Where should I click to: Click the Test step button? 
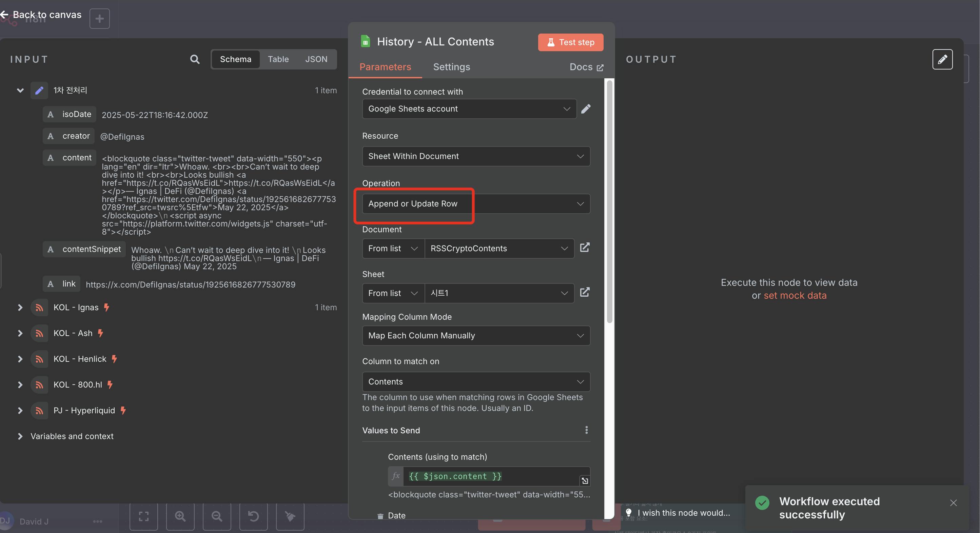coord(570,42)
